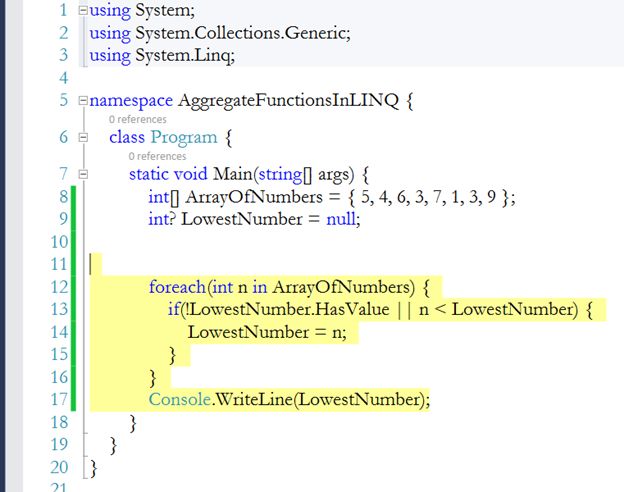
Task: Click the 'static' keyword on line 7
Action: tap(148, 174)
